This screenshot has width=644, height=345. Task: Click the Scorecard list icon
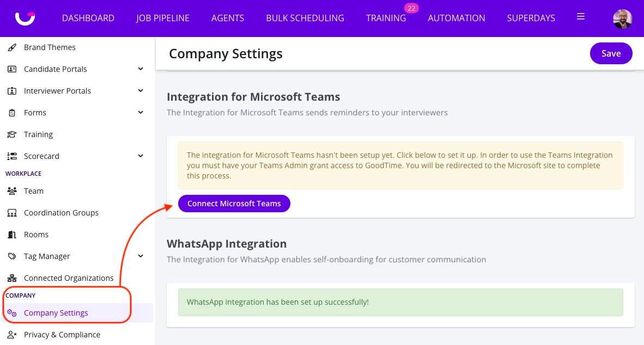pyautogui.click(x=12, y=156)
